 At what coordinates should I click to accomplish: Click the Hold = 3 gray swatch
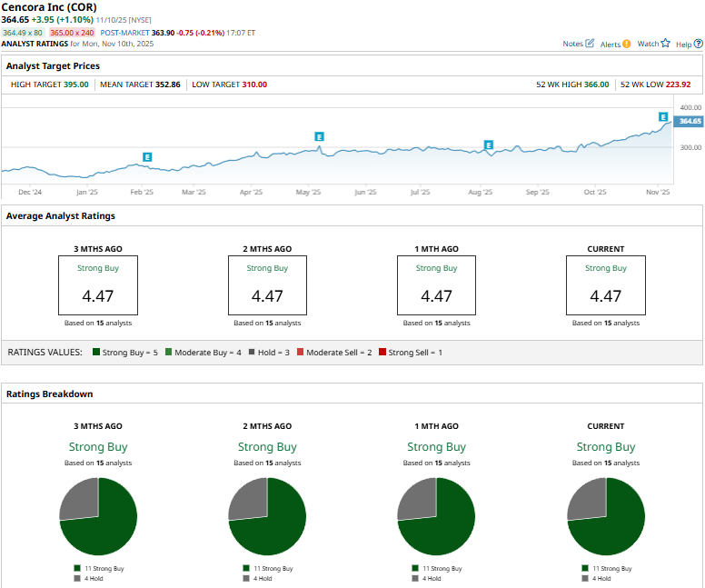[252, 353]
